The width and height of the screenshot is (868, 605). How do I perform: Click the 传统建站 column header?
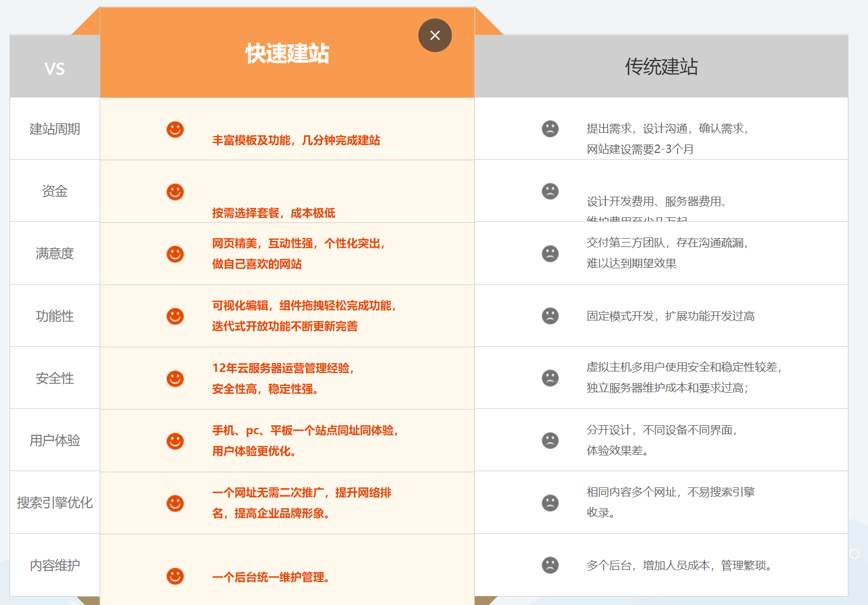click(x=661, y=67)
